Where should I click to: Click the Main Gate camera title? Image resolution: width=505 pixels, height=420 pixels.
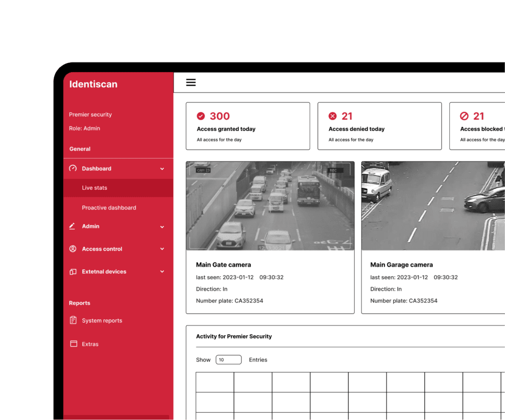(x=223, y=265)
